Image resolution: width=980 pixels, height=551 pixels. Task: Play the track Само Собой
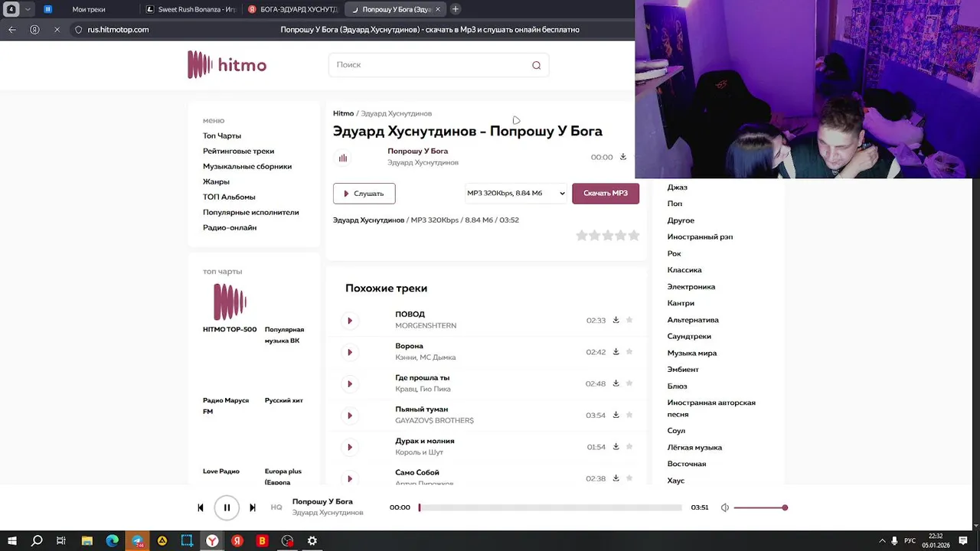coord(350,478)
